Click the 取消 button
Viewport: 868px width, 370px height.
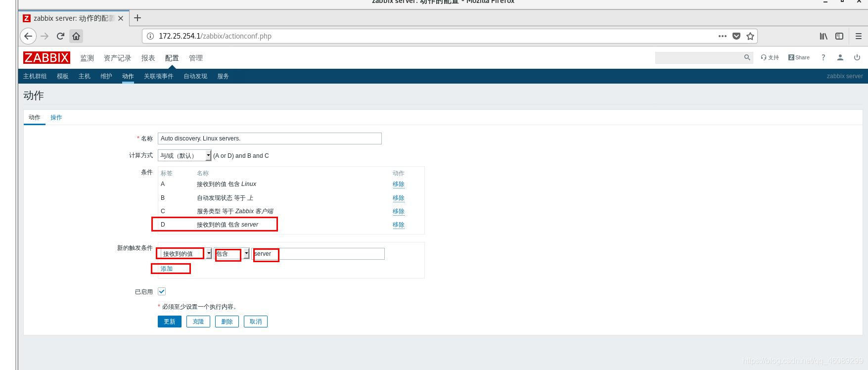256,322
